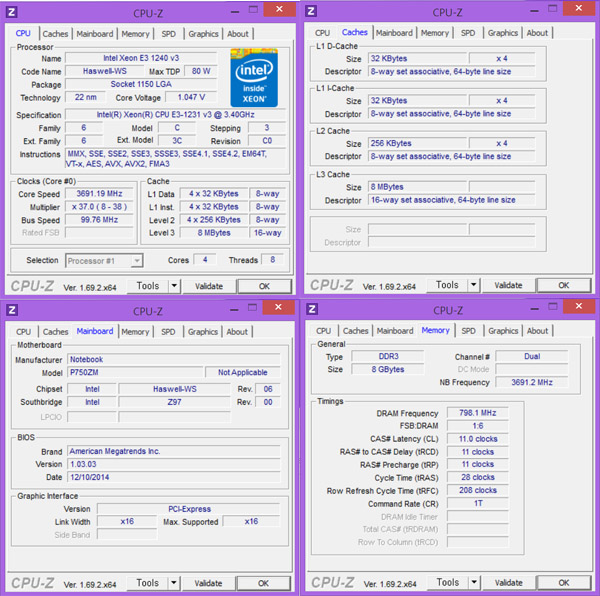This screenshot has height=596, width=600.
Task: Click the Multiplier value x 37.0
Action: coord(99,207)
